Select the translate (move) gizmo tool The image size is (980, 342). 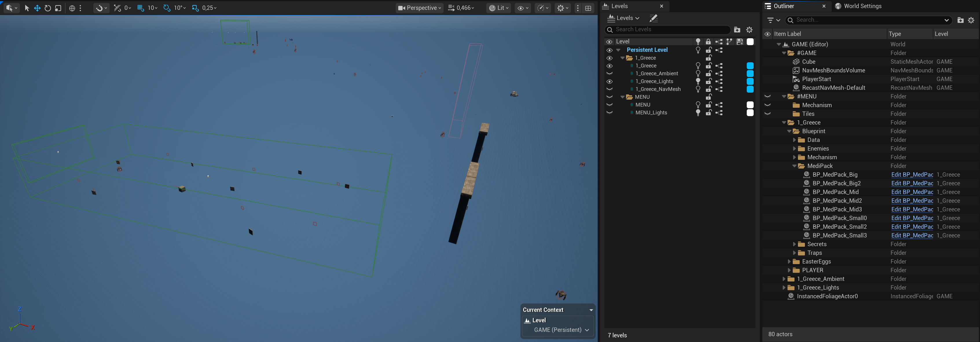tap(37, 8)
